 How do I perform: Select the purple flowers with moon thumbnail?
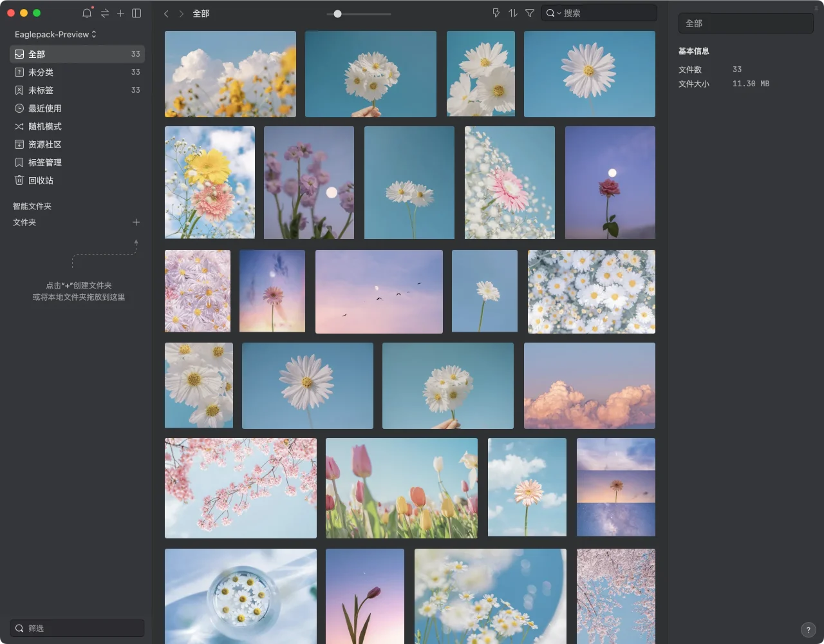309,182
